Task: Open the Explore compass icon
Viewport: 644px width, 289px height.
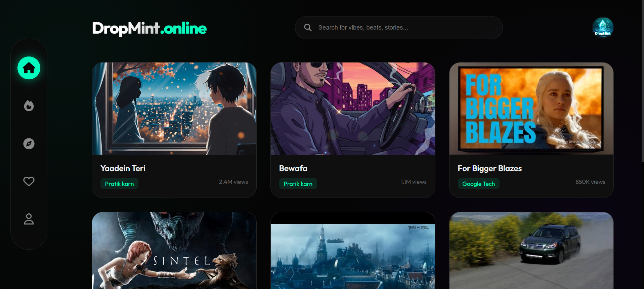Action: (29, 144)
